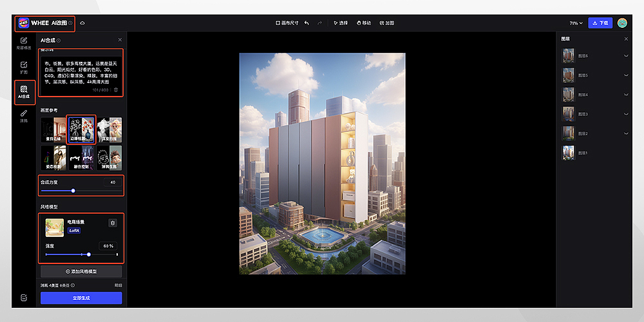Click the undo arrow

(307, 23)
